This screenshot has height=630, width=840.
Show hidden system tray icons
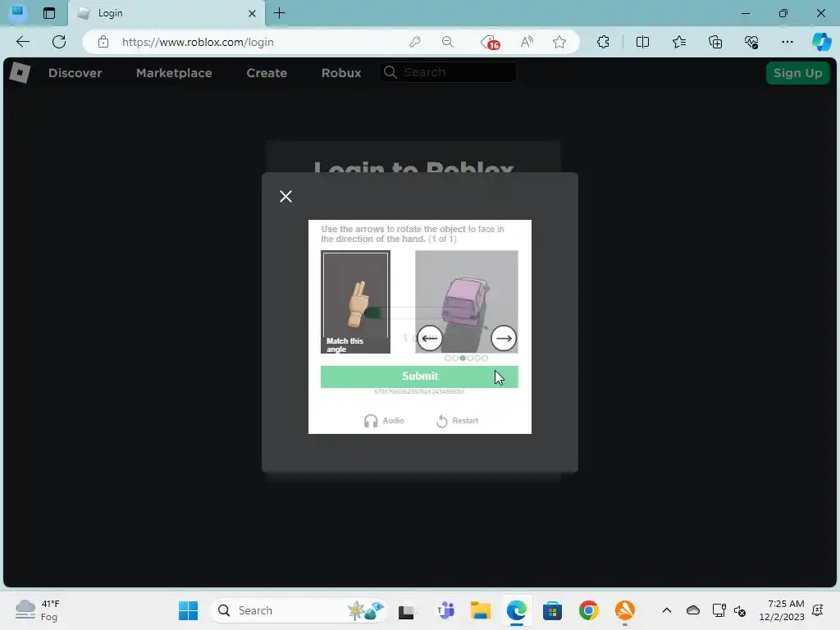click(x=666, y=610)
